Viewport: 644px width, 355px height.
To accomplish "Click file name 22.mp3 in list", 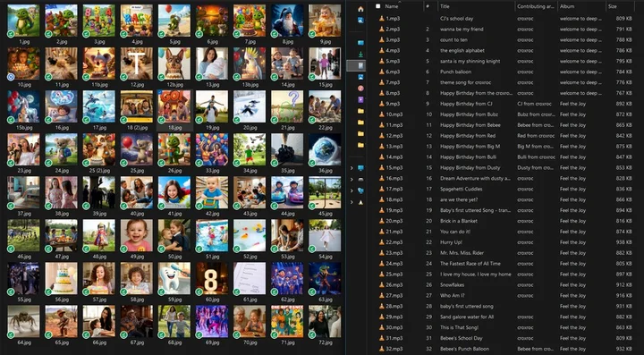I will click(x=394, y=242).
